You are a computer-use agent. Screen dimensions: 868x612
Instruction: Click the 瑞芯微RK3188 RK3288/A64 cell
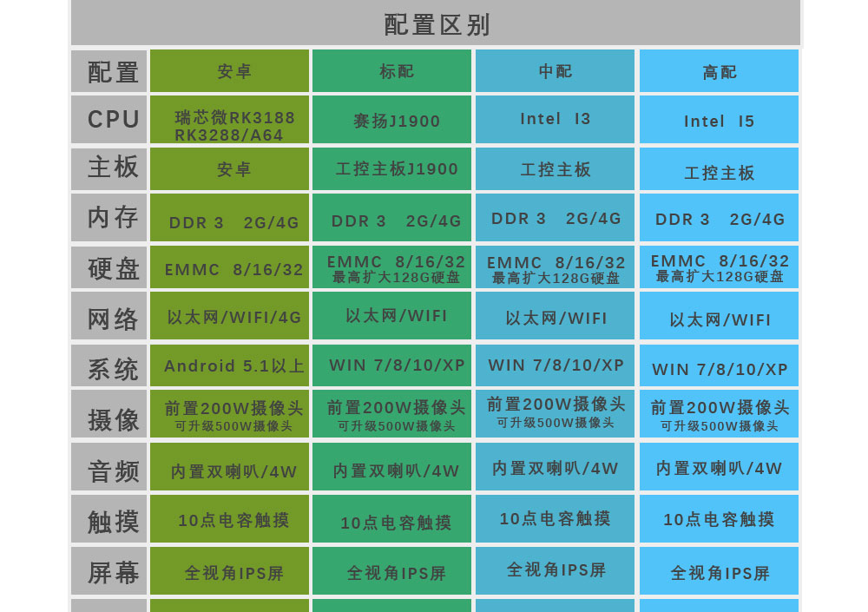tap(230, 120)
